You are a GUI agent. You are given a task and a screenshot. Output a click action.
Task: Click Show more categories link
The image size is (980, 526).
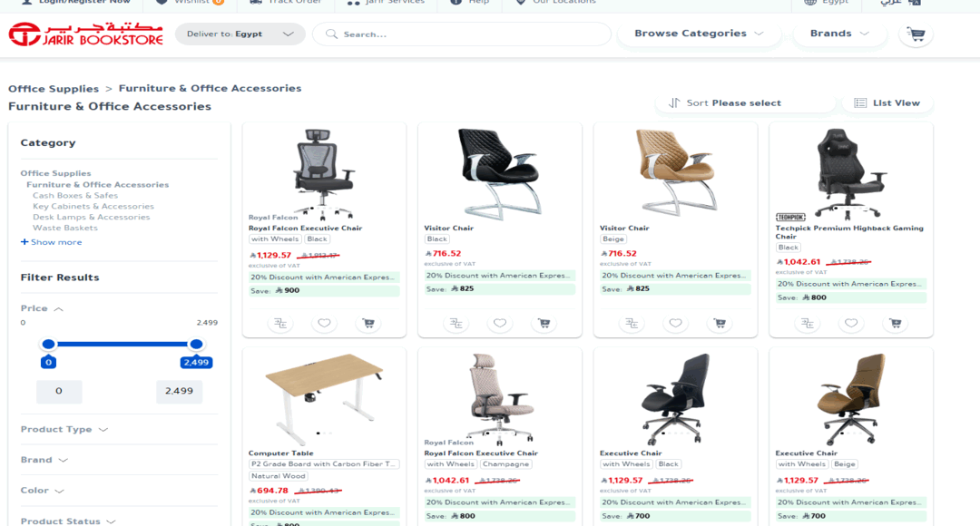[x=51, y=242]
